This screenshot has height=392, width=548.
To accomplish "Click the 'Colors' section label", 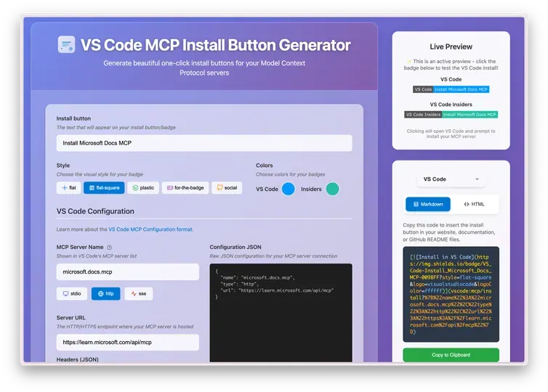I will 265,166.
